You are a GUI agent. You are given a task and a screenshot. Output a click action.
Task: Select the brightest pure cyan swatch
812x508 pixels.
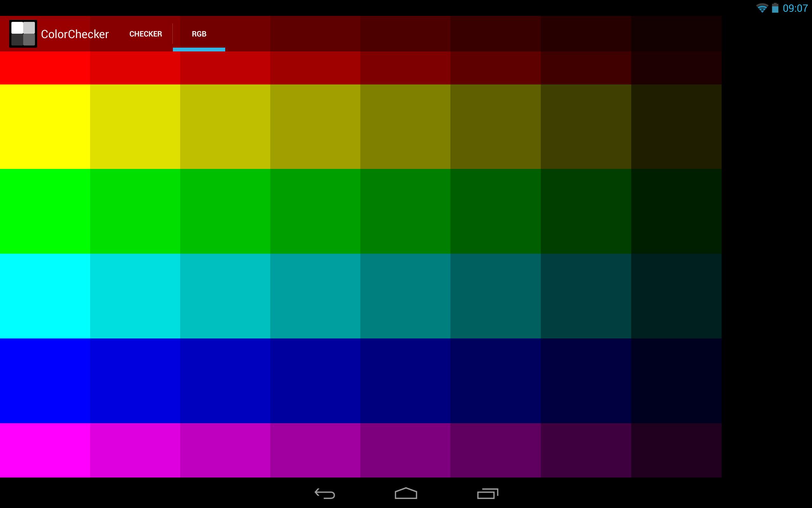(x=45, y=296)
